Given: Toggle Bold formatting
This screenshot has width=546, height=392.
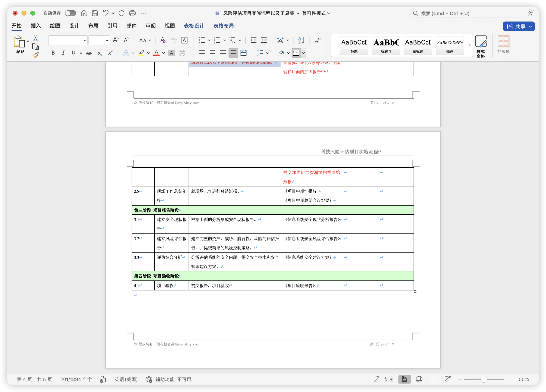Looking at the screenshot, I should click(x=53, y=53).
